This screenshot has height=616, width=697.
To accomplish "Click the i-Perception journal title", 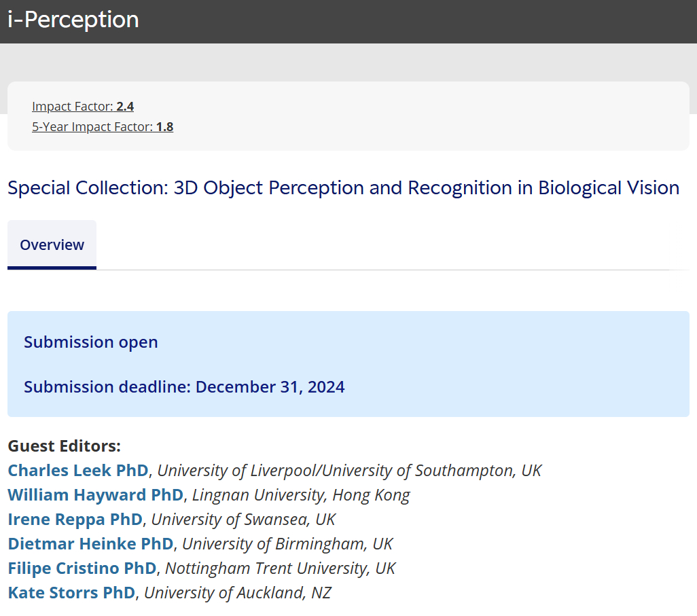I will [x=73, y=20].
